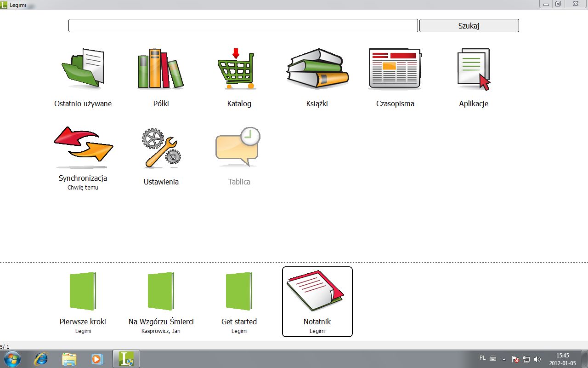Open the Książki stacked books icon
This screenshot has height=368, width=588.
coord(317,69)
